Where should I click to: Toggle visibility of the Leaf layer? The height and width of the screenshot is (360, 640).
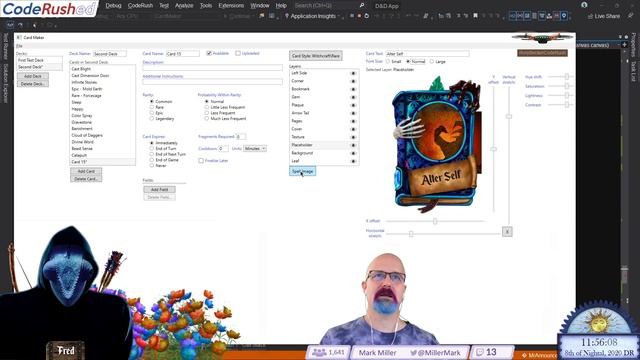353,161
